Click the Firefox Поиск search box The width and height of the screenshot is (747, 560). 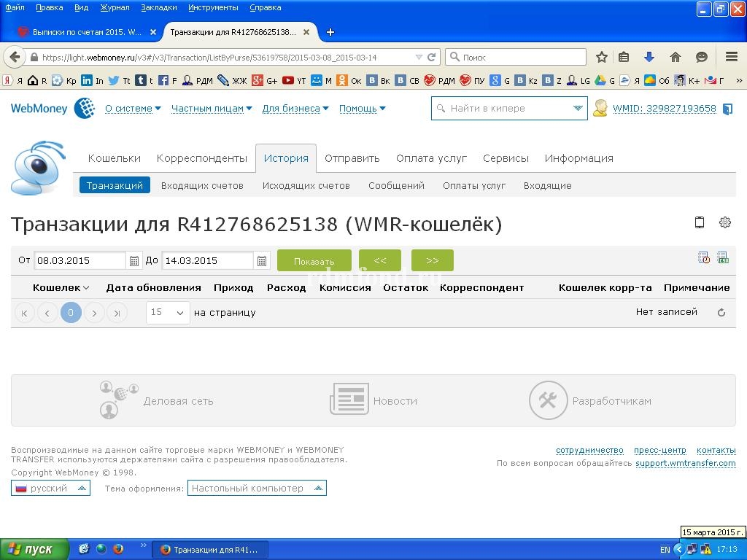(516, 57)
